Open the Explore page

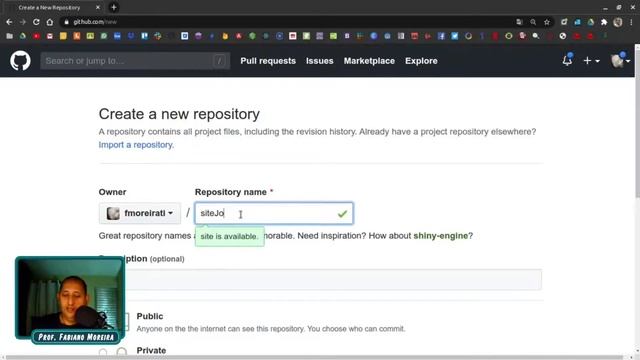(x=421, y=61)
